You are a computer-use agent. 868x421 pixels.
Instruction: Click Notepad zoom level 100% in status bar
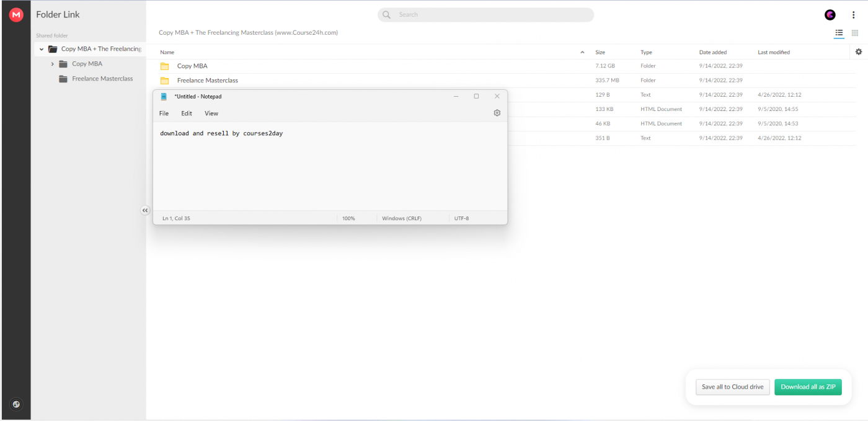pyautogui.click(x=348, y=218)
